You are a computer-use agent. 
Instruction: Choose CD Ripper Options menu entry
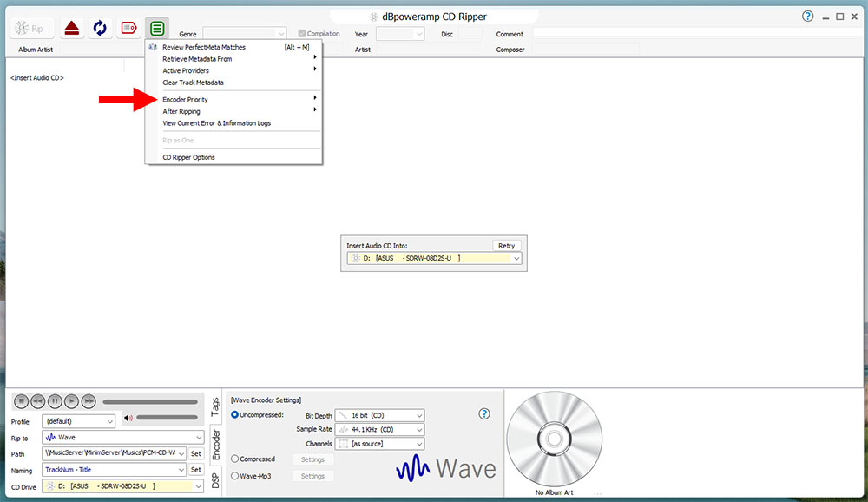coord(189,157)
